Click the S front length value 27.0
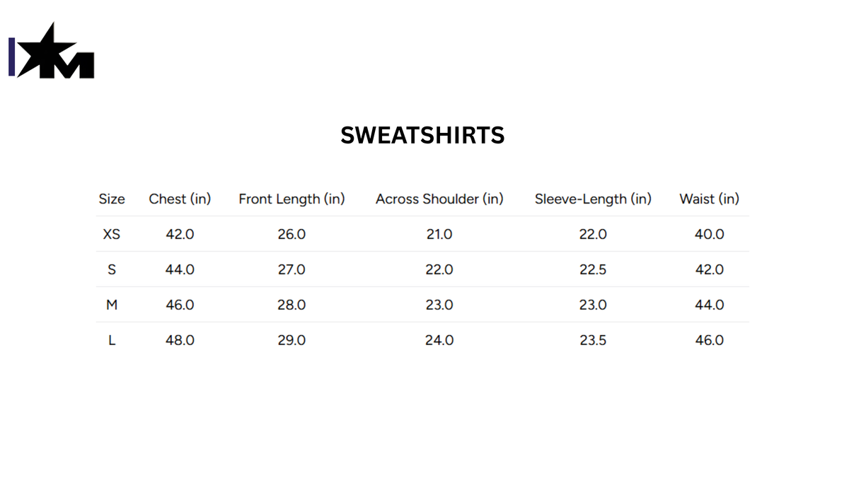The width and height of the screenshot is (849, 504). click(291, 269)
